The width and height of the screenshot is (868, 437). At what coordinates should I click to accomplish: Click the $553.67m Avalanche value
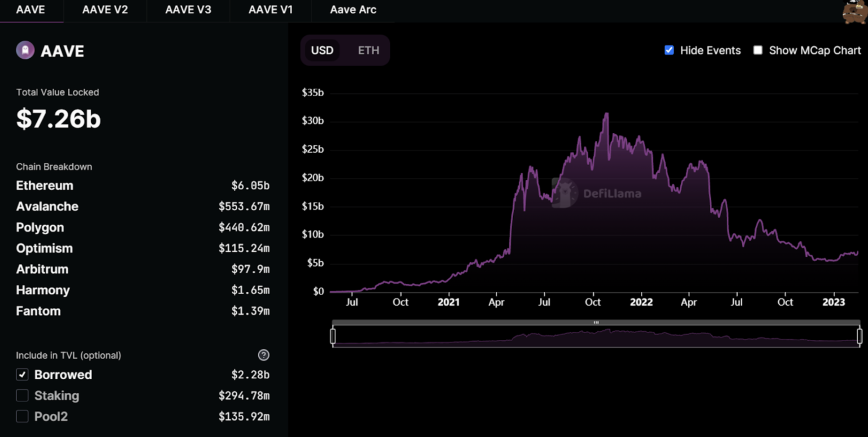tap(244, 206)
